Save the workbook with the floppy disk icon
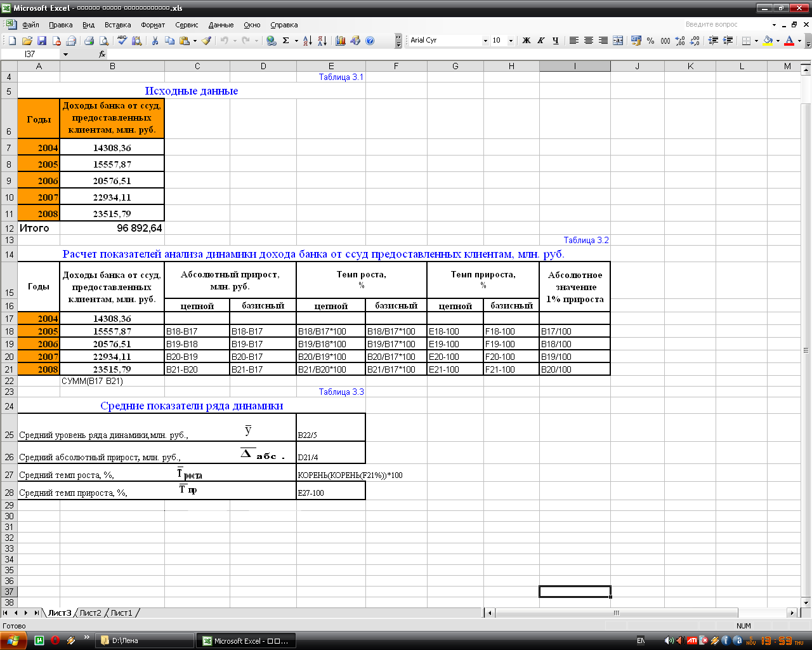The height and width of the screenshot is (650, 812). (x=42, y=41)
